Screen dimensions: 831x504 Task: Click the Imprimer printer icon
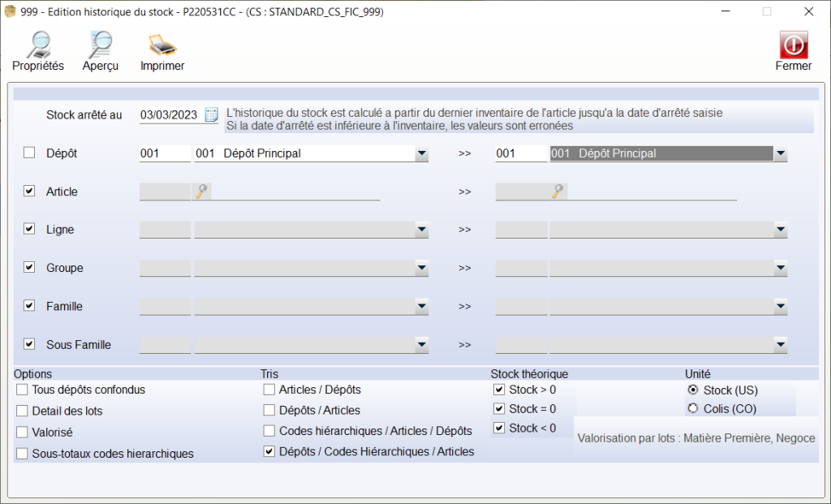[x=161, y=45]
